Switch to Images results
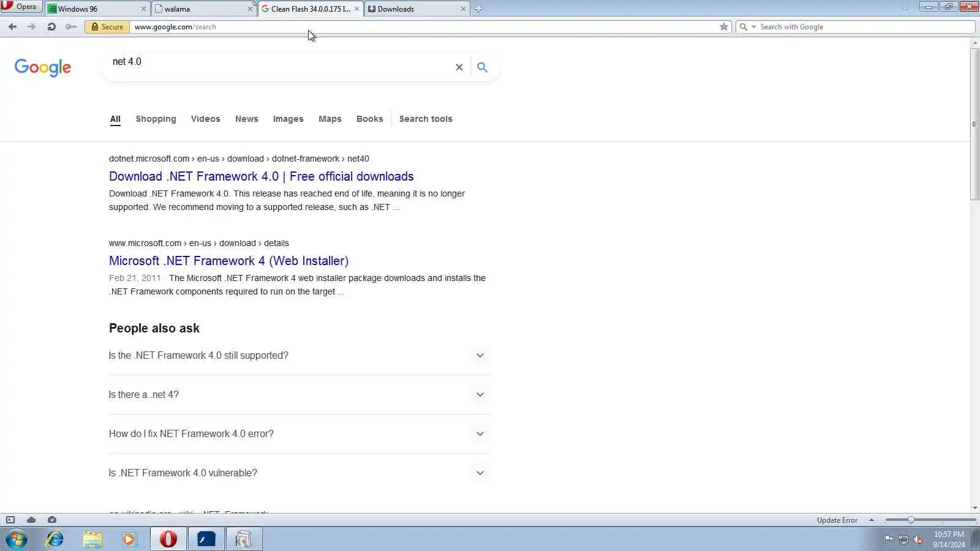This screenshot has width=980, height=551. (288, 119)
